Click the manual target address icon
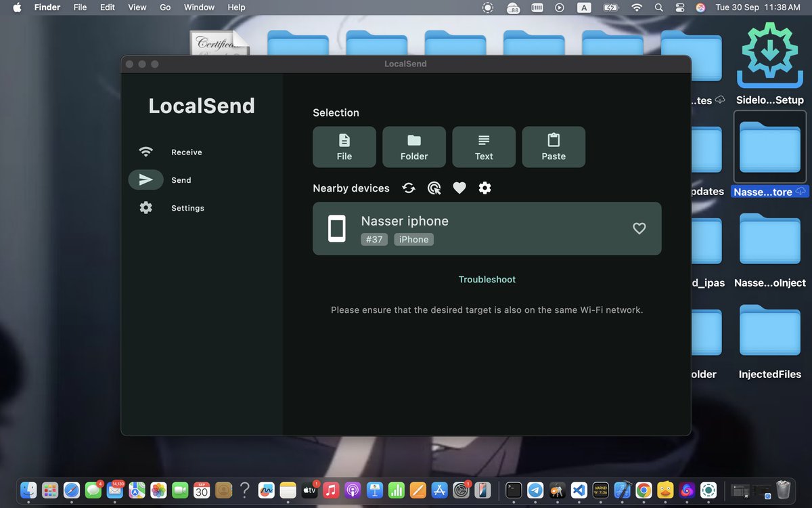812x508 pixels. 434,188
